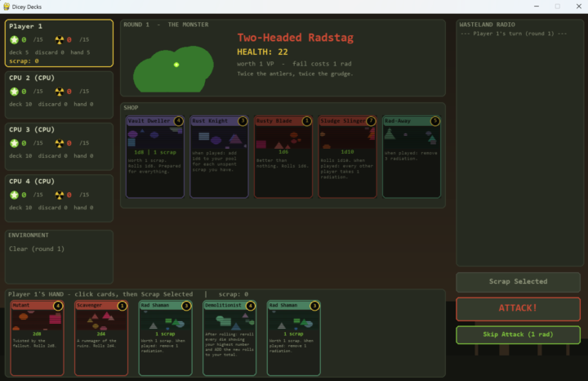The width and height of the screenshot is (588, 381).
Task: Buy the Rust Knight shop card
Action: pos(219,156)
